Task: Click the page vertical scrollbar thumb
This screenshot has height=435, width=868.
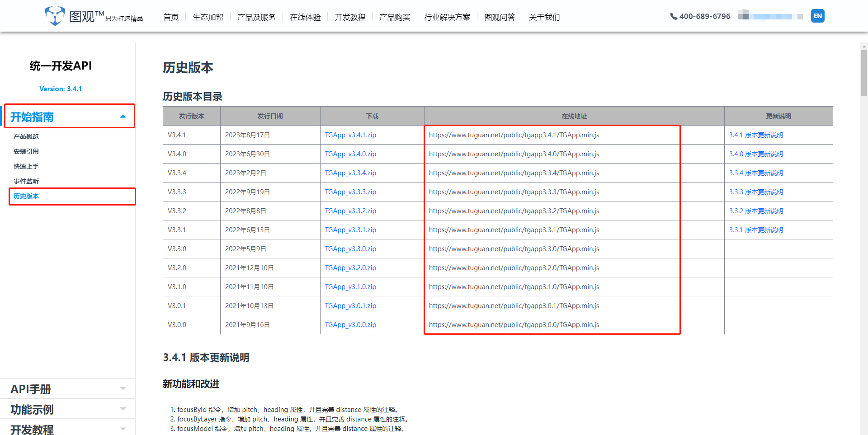Action: coord(864,73)
